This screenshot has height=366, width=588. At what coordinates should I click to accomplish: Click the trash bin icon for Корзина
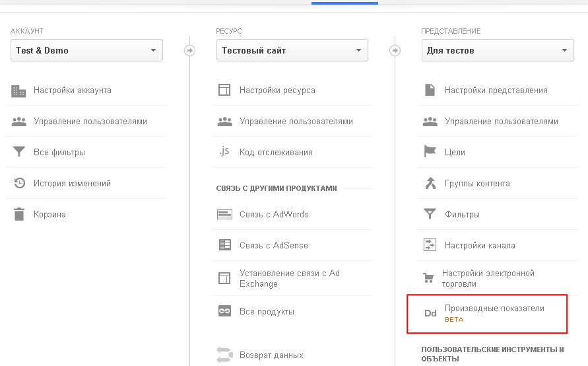(19, 215)
